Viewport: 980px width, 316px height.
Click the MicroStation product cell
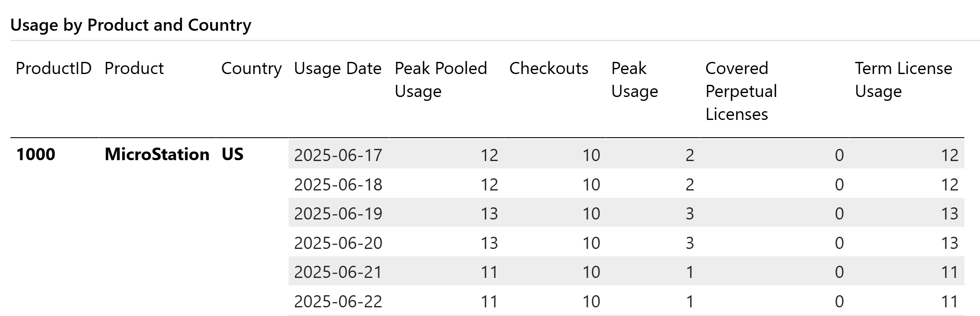157,155
